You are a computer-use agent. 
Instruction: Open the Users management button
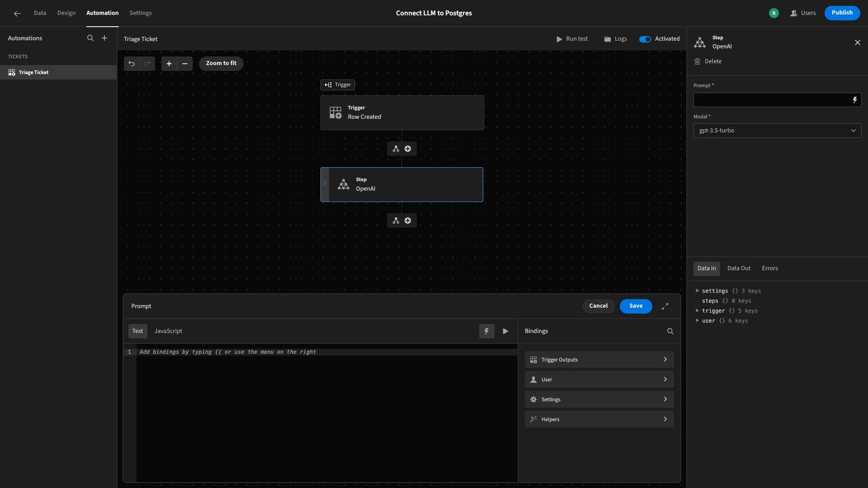(802, 13)
